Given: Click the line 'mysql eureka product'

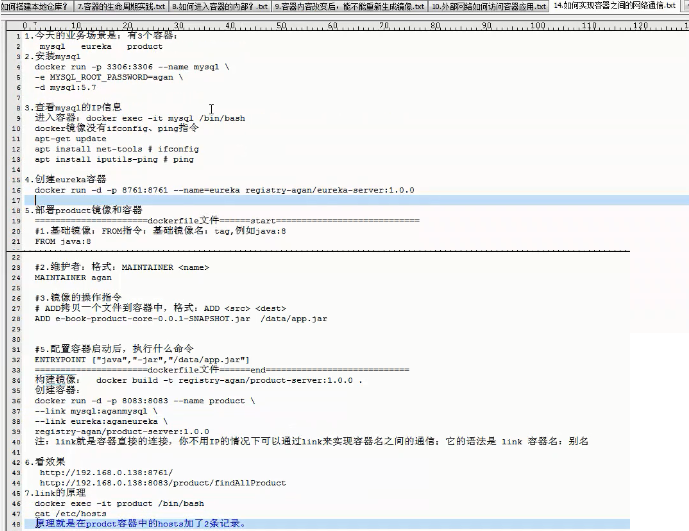Looking at the screenshot, I should [101, 47].
